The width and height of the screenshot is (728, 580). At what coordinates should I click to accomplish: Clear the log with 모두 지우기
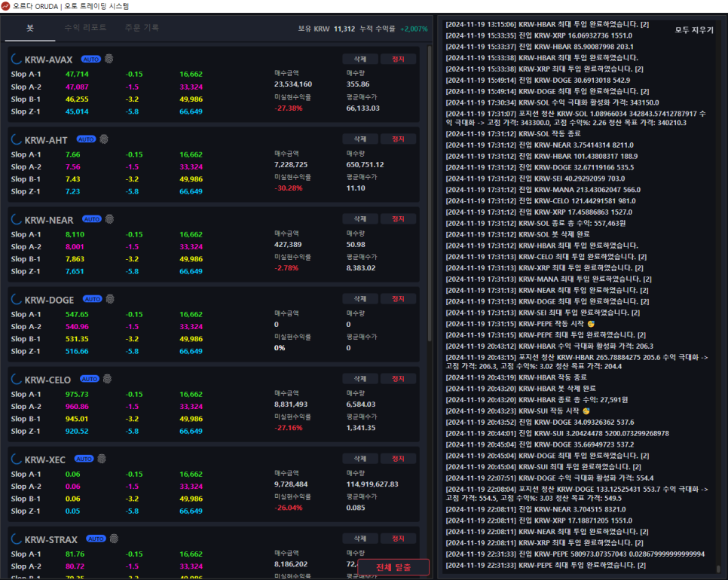(x=693, y=29)
